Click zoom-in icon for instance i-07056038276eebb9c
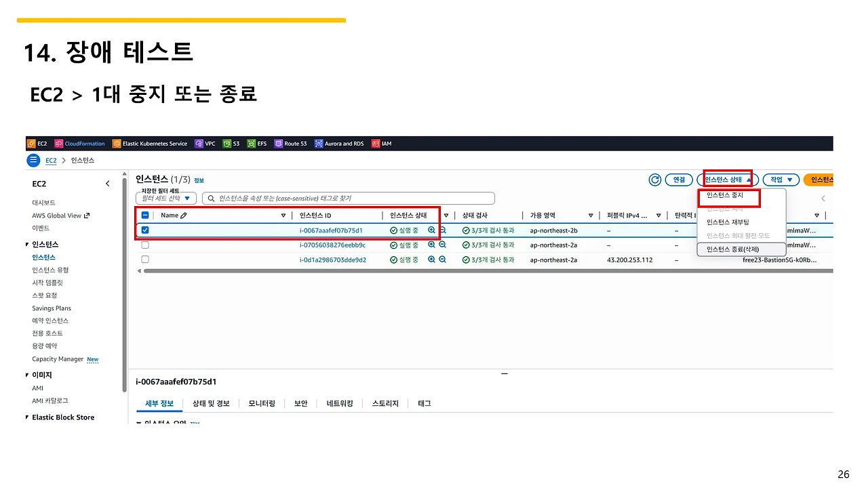 tap(431, 245)
